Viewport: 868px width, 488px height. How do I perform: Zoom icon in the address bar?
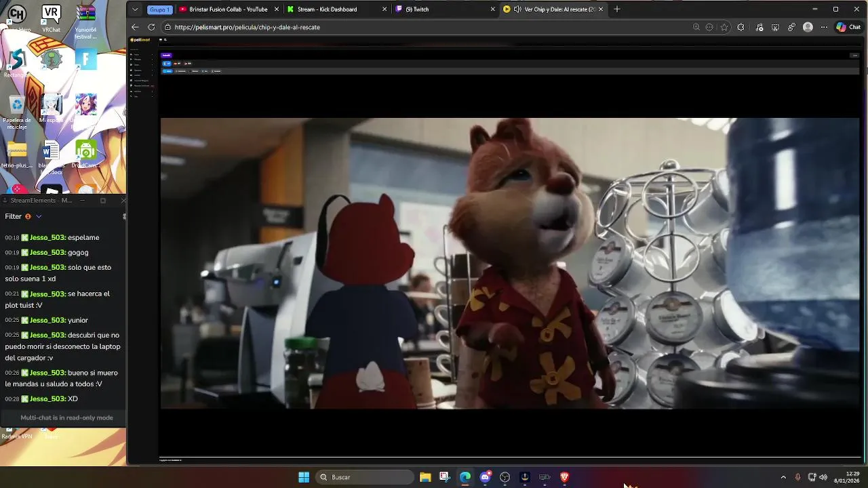point(696,27)
